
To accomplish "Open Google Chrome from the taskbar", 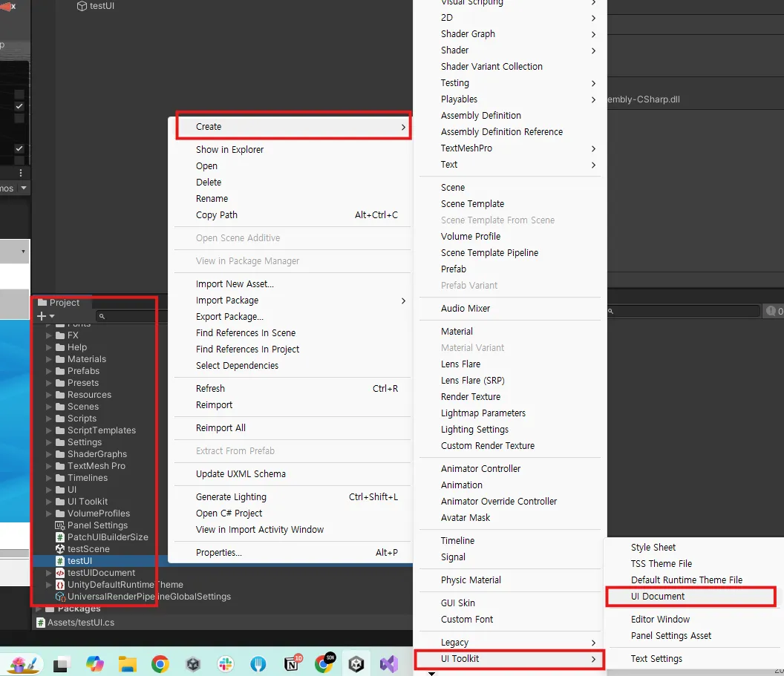I will 160,664.
